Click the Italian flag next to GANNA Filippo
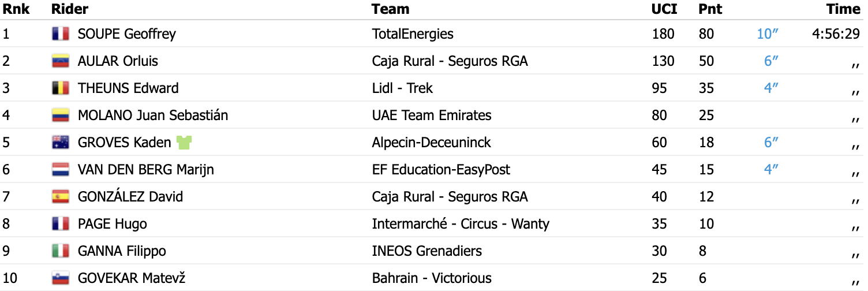The height and width of the screenshot is (291, 868). pos(60,251)
